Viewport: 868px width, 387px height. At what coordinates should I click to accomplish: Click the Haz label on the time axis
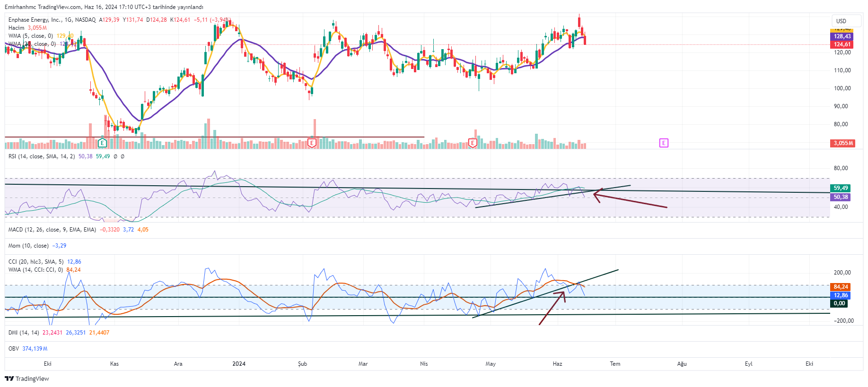(557, 364)
